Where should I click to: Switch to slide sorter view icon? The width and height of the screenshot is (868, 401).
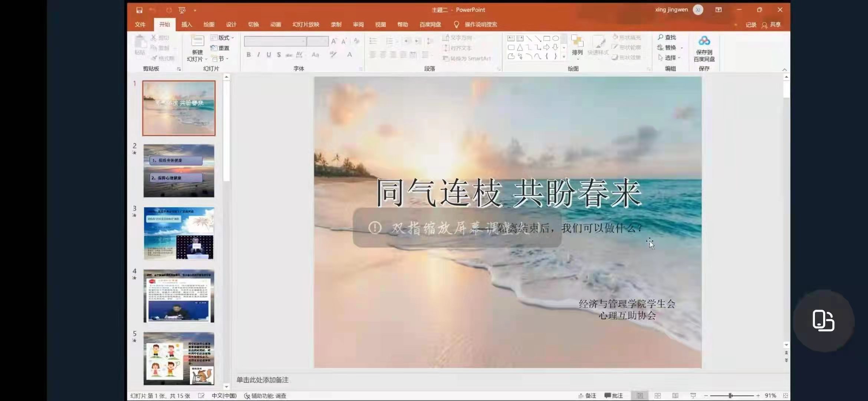tap(658, 396)
